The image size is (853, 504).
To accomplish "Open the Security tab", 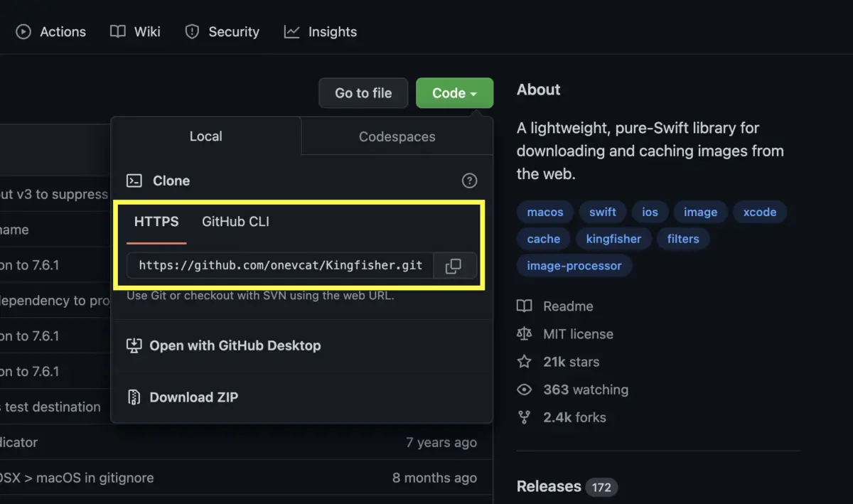I will pyautogui.click(x=222, y=32).
